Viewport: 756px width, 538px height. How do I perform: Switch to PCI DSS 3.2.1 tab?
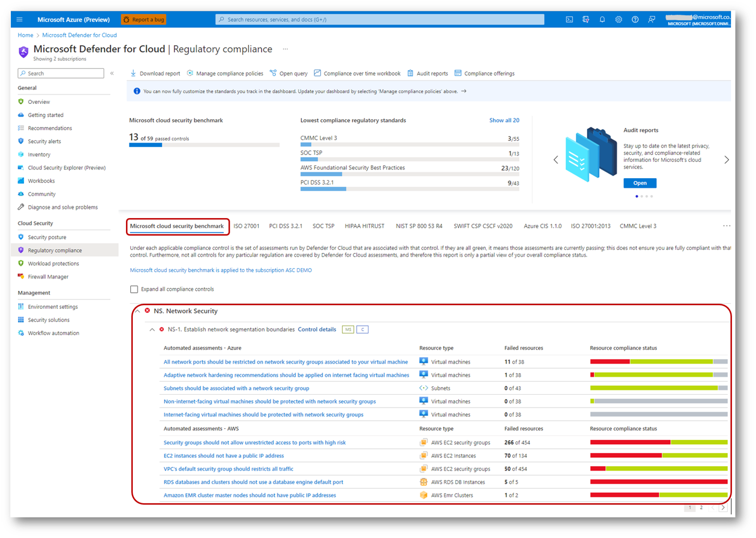[286, 226]
